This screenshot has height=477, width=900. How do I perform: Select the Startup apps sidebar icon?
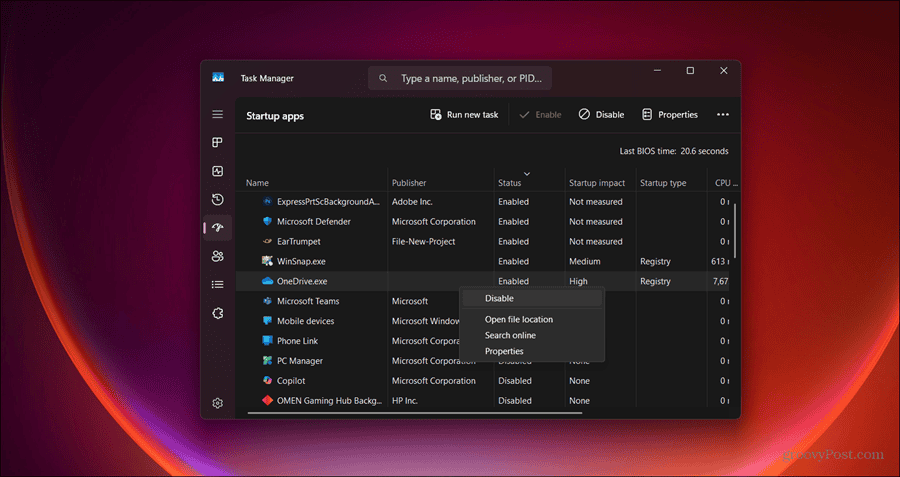(218, 228)
